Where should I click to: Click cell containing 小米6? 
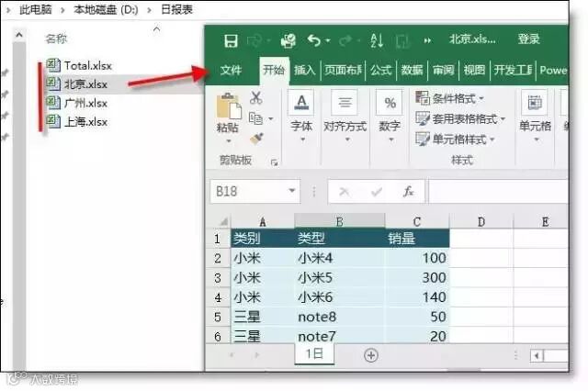coord(340,297)
